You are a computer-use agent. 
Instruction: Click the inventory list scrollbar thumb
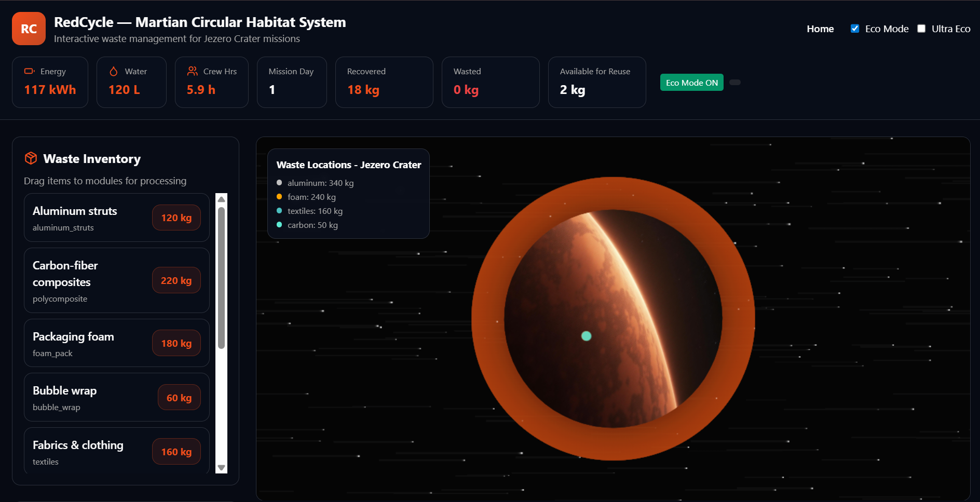click(x=222, y=278)
